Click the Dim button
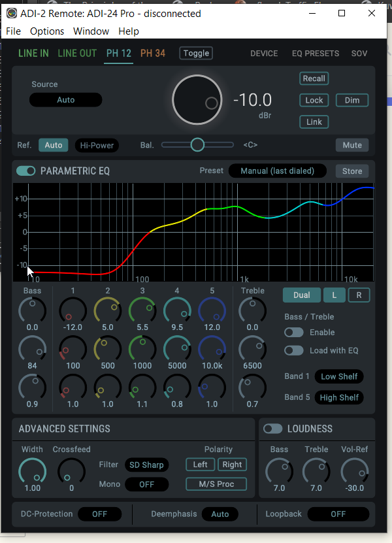The width and height of the screenshot is (392, 543). coord(352,101)
